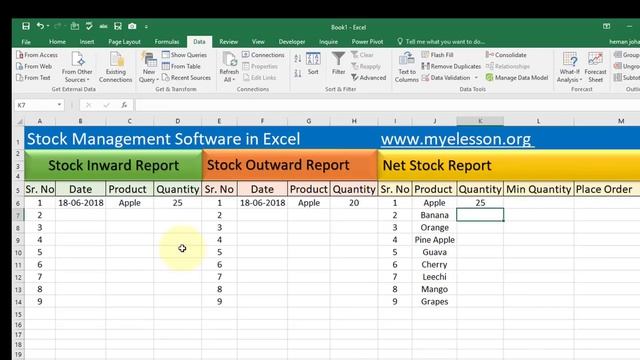Viewport: 640px width, 360px height.
Task: Click Clear filter
Action: coord(362,55)
